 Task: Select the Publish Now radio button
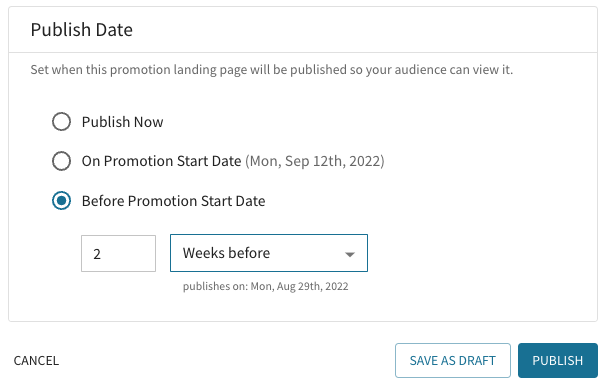(62, 122)
